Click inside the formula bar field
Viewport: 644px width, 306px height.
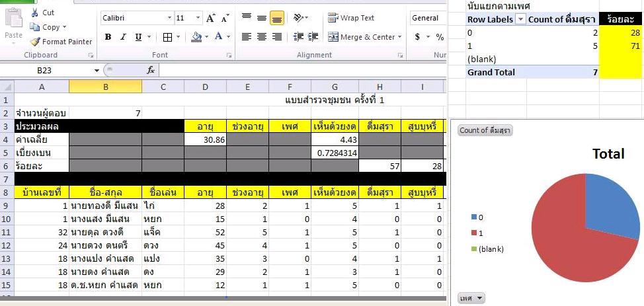(x=298, y=70)
